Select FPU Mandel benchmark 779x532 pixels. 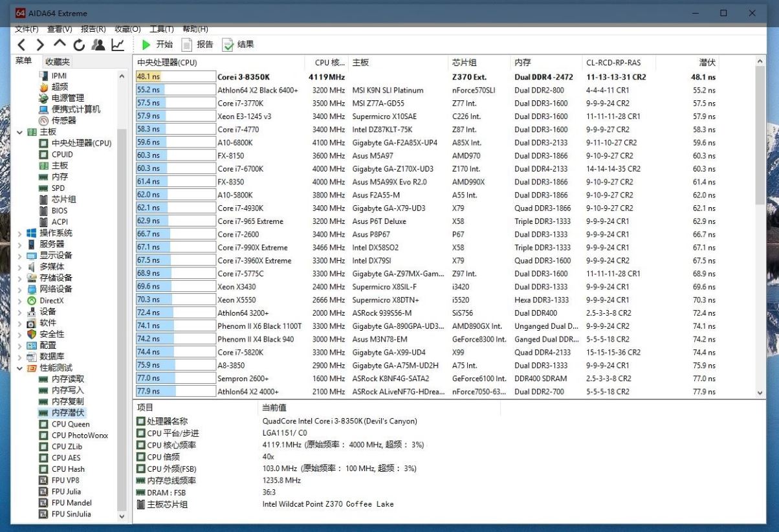click(72, 503)
